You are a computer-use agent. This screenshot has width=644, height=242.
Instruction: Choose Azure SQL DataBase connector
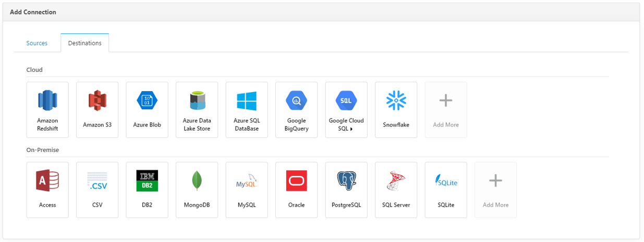coord(247,110)
